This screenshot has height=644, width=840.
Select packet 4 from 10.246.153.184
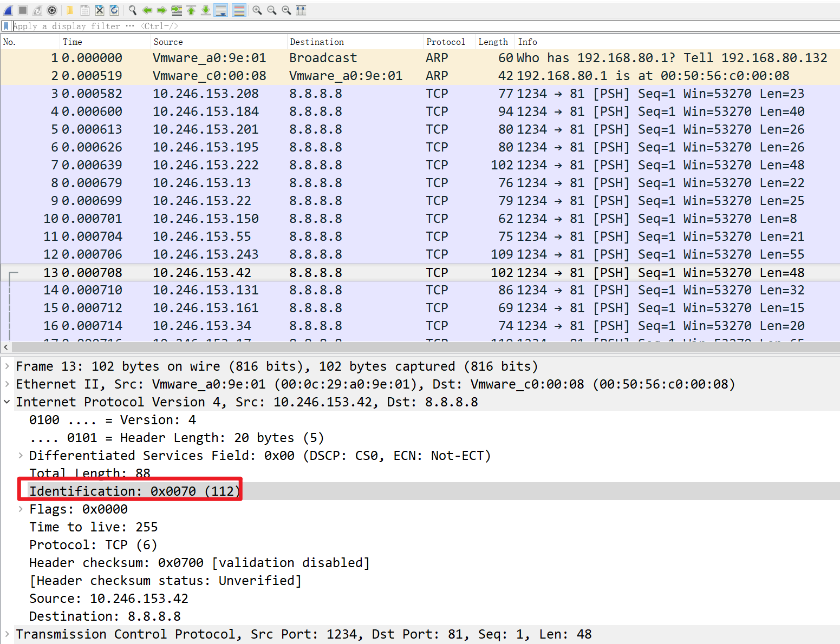pyautogui.click(x=420, y=111)
